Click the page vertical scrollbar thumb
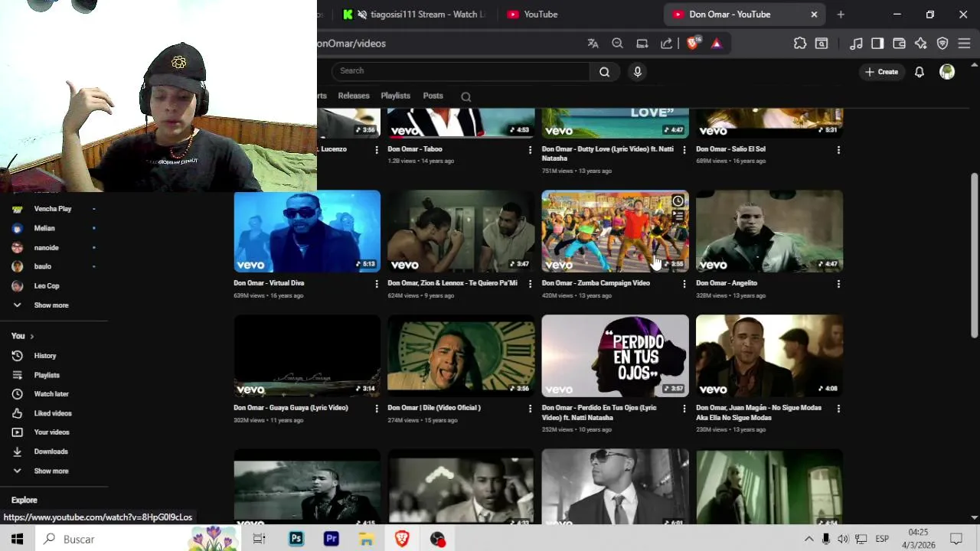Viewport: 980px width, 551px height. pyautogui.click(x=975, y=255)
